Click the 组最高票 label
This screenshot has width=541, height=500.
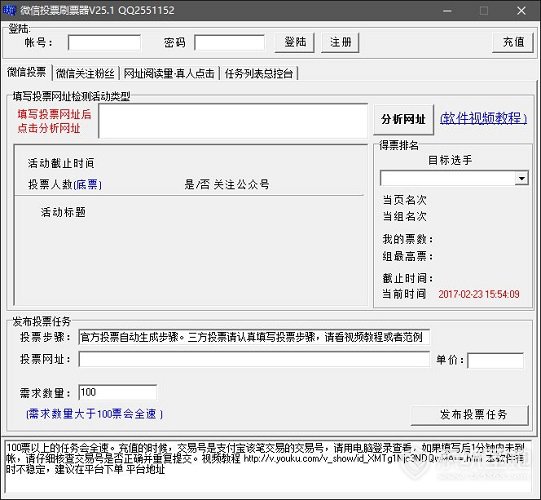[x=407, y=256]
